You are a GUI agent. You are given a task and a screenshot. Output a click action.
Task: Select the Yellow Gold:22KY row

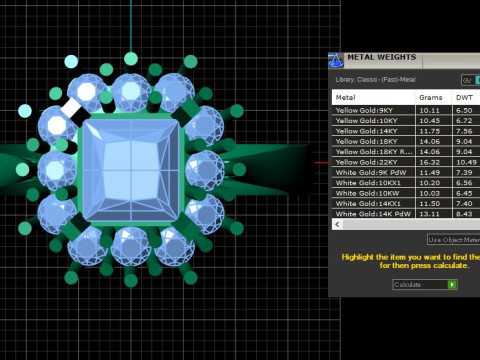coord(406,162)
